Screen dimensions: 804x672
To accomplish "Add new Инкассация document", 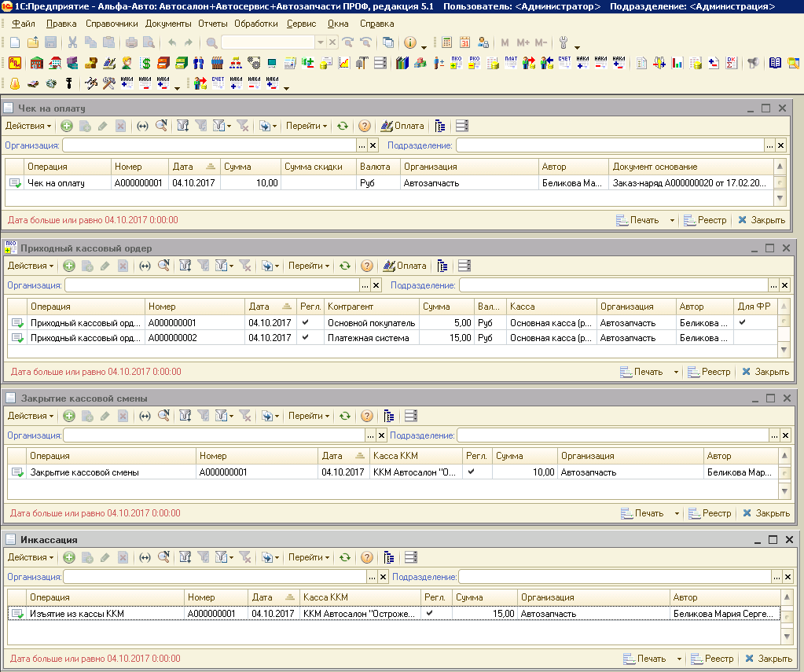I will (68, 557).
